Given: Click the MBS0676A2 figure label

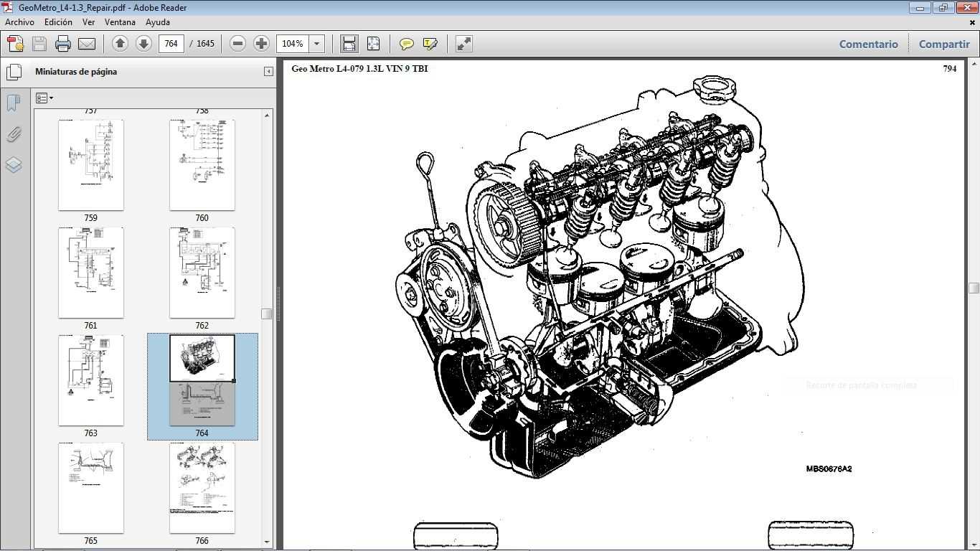Looking at the screenshot, I should [829, 469].
